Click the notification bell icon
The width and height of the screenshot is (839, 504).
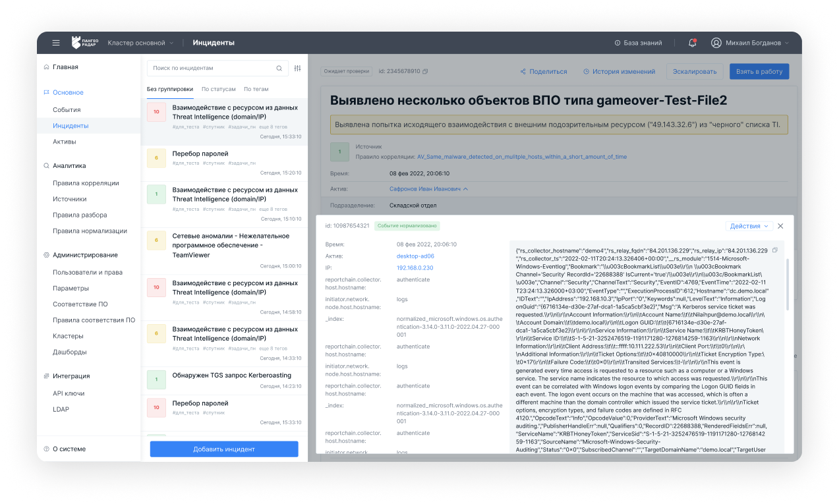click(x=692, y=43)
